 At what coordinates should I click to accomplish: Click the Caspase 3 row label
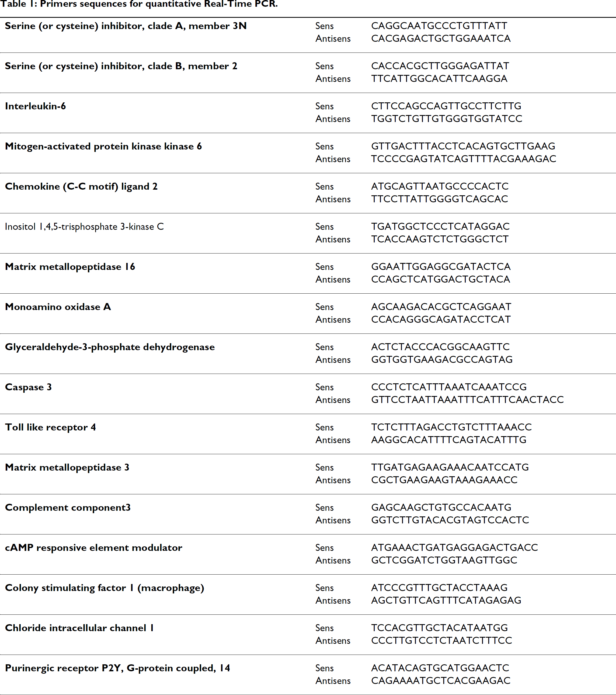(x=28, y=387)
